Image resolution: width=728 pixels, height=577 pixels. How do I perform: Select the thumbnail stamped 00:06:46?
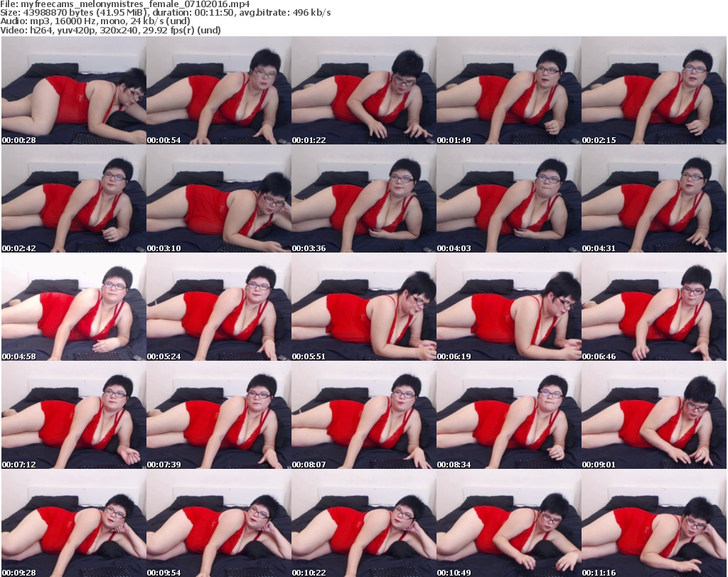coord(654,307)
